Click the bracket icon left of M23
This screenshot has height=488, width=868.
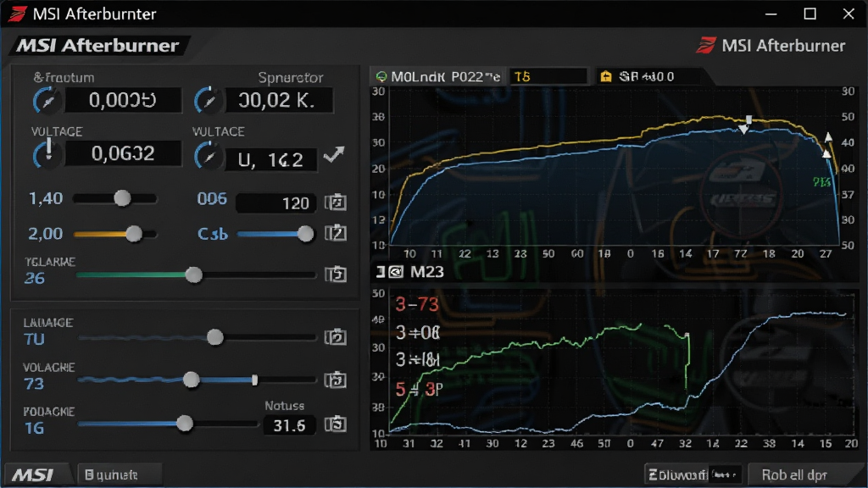(x=381, y=272)
